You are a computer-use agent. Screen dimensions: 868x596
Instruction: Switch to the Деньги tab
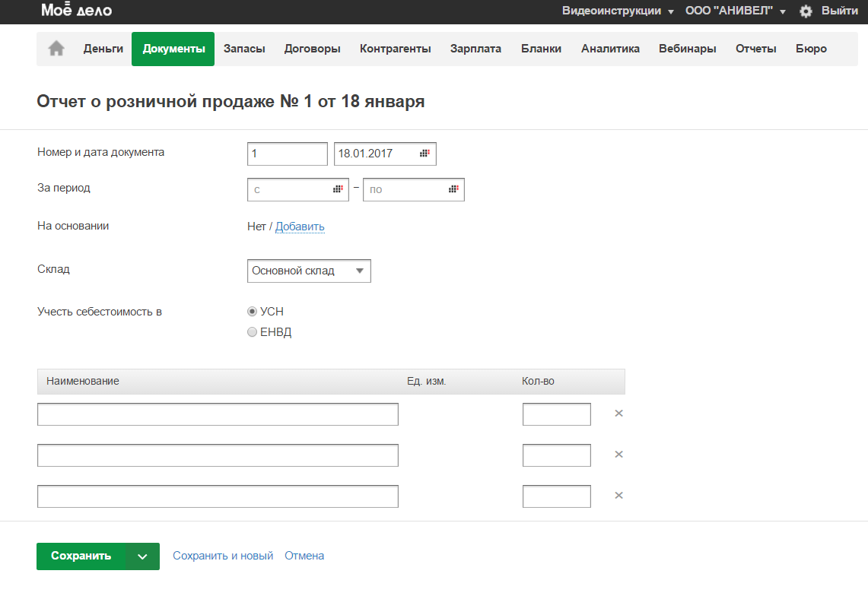click(x=103, y=49)
